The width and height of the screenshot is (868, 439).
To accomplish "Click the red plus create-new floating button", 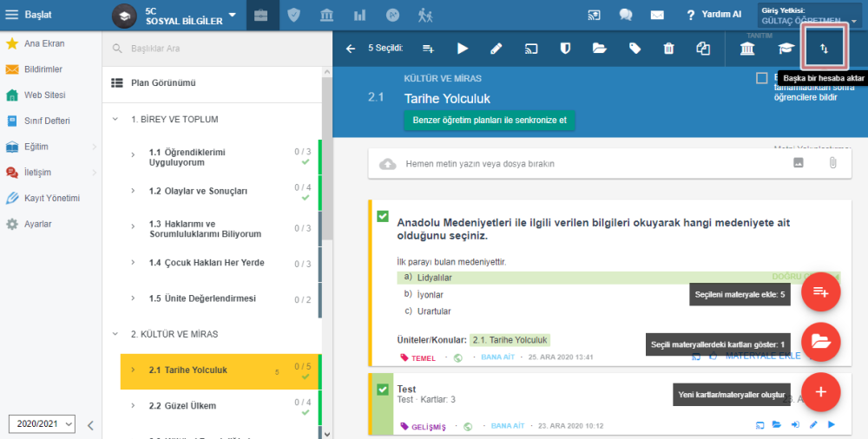I will pyautogui.click(x=821, y=392).
